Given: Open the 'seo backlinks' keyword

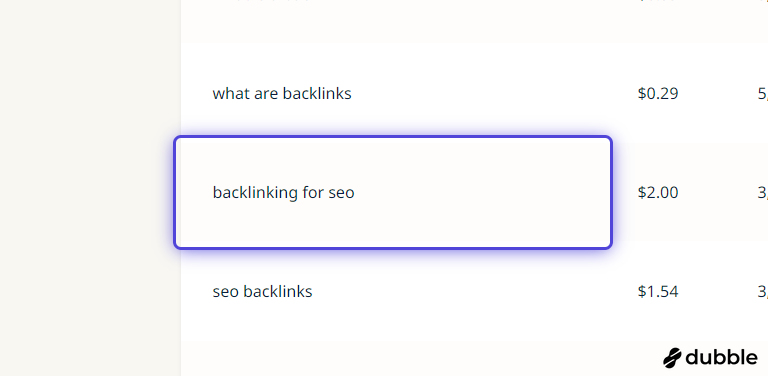Looking at the screenshot, I should click(x=262, y=291).
